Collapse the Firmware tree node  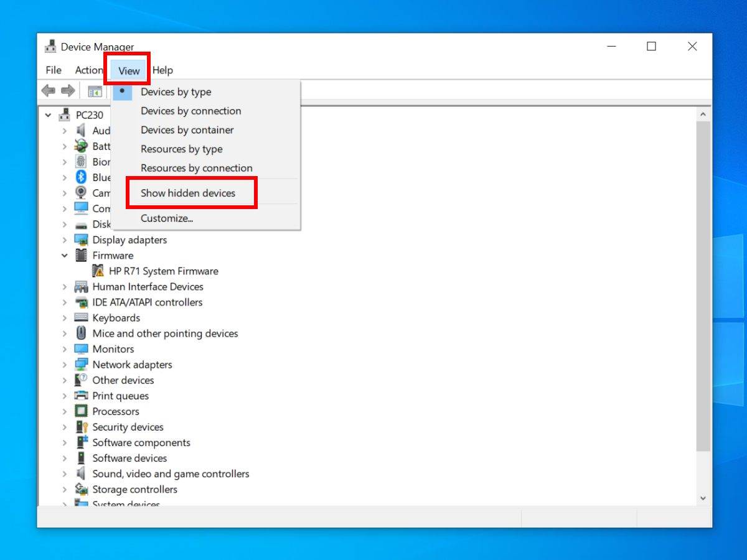tap(65, 255)
